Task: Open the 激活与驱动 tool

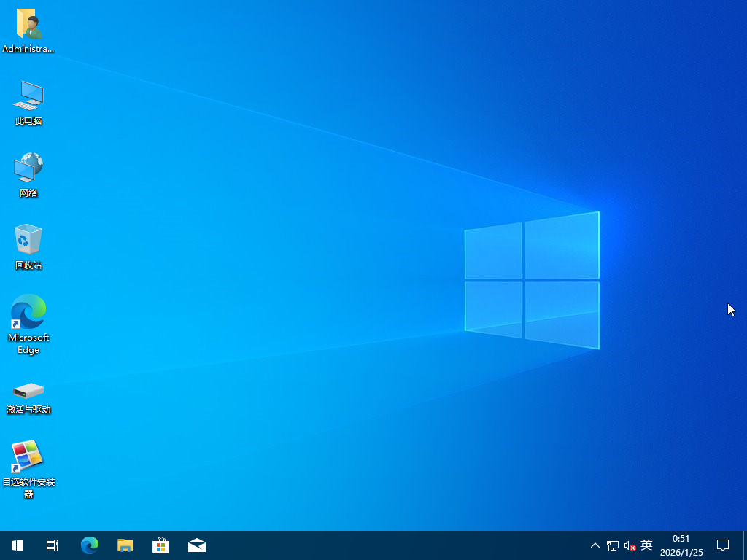Action: click(28, 392)
